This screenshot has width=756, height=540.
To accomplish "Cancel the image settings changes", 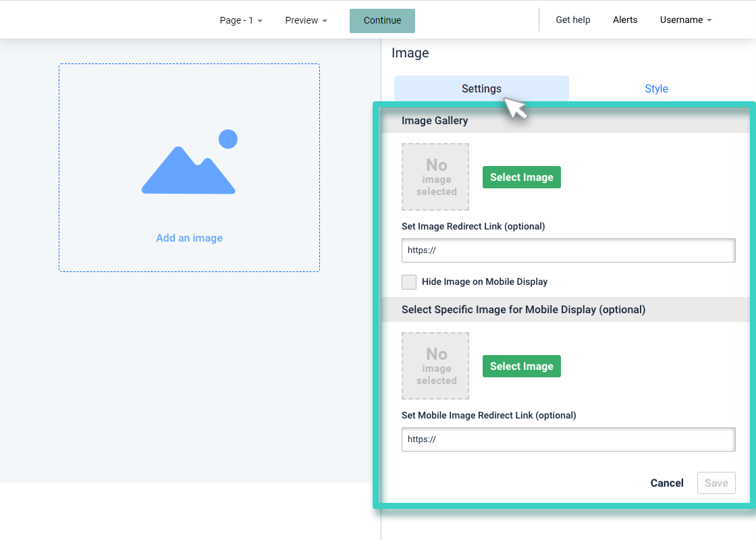I will (x=667, y=483).
